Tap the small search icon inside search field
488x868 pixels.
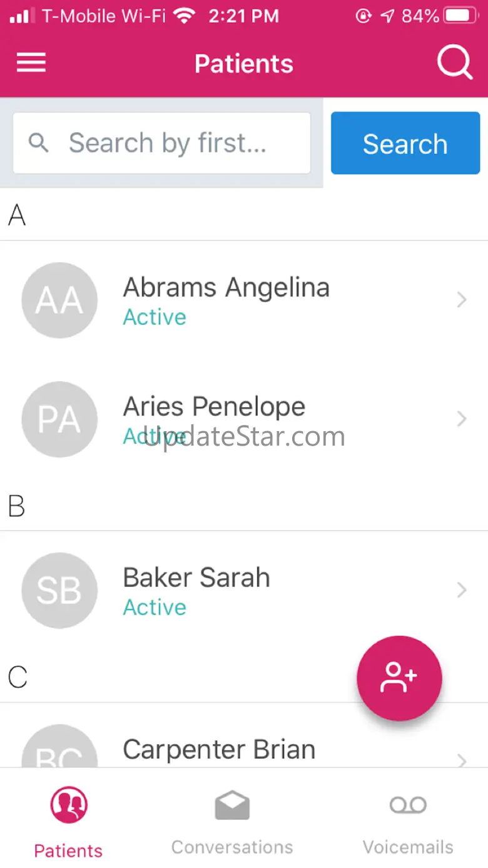[39, 143]
